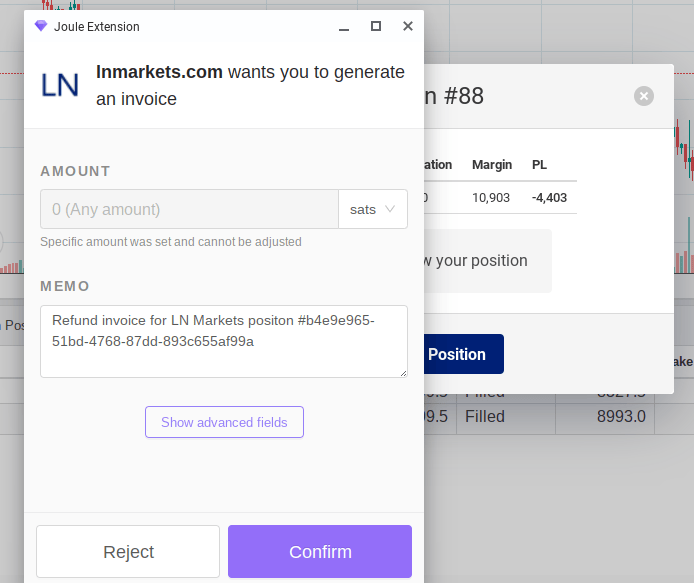Click the lnmarkets.com site name

[x=159, y=72]
